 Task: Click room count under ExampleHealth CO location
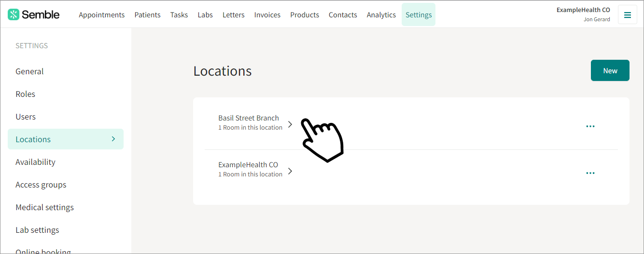(x=250, y=174)
